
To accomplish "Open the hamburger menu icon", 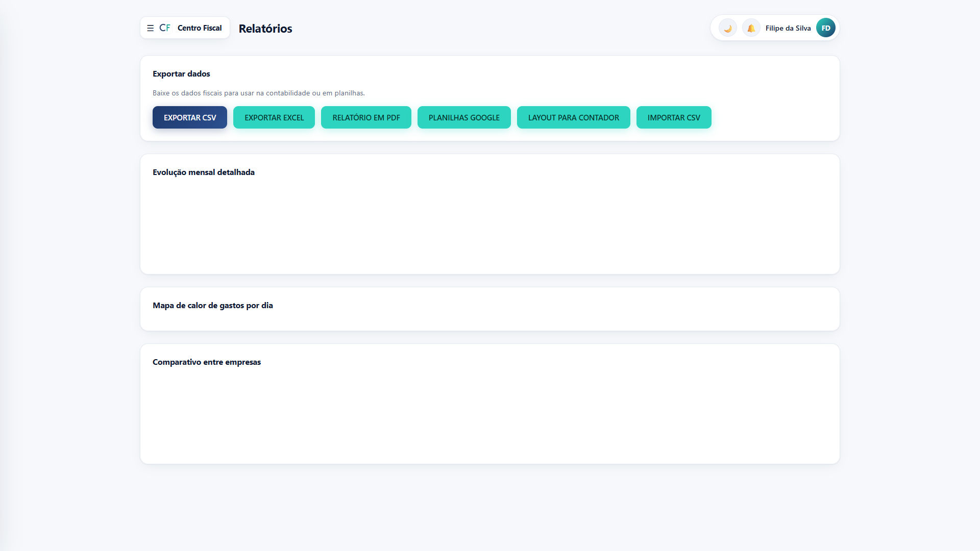I will tap(150, 28).
